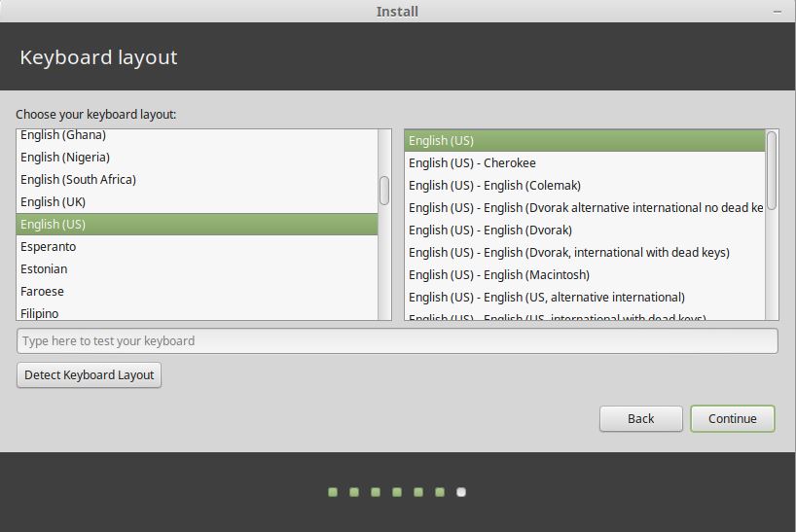The height and width of the screenshot is (532, 796).
Task: Select English (US) - Cherokee variant
Action: (472, 163)
